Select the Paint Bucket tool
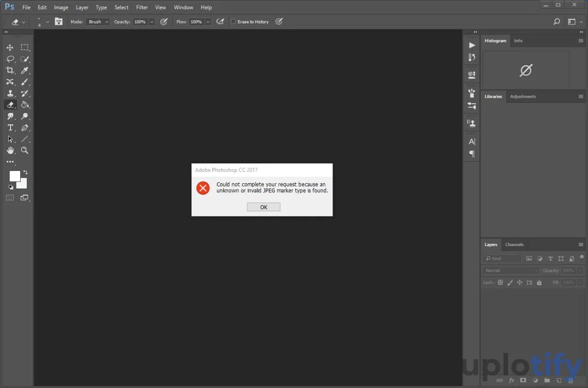The image size is (588, 388). coord(25,105)
